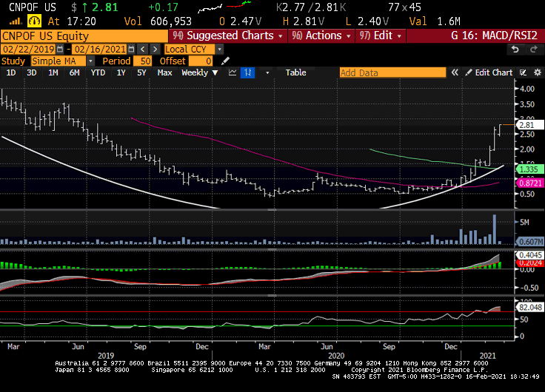This screenshot has width=545, height=392.
Task: Expand the chart style dropdown arrow
Action: click(267, 72)
